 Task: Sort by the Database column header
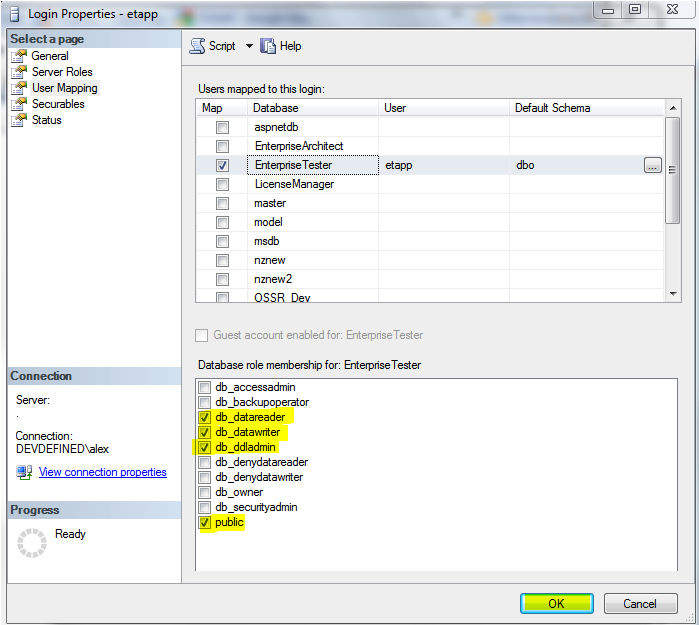312,108
